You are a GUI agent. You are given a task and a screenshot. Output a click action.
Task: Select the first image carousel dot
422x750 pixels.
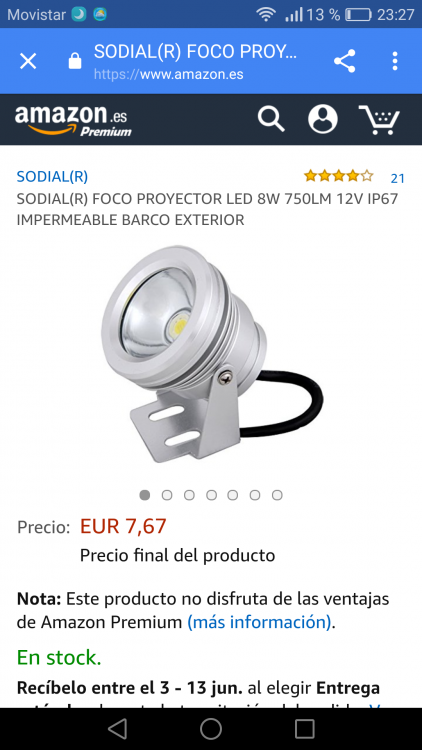144,495
